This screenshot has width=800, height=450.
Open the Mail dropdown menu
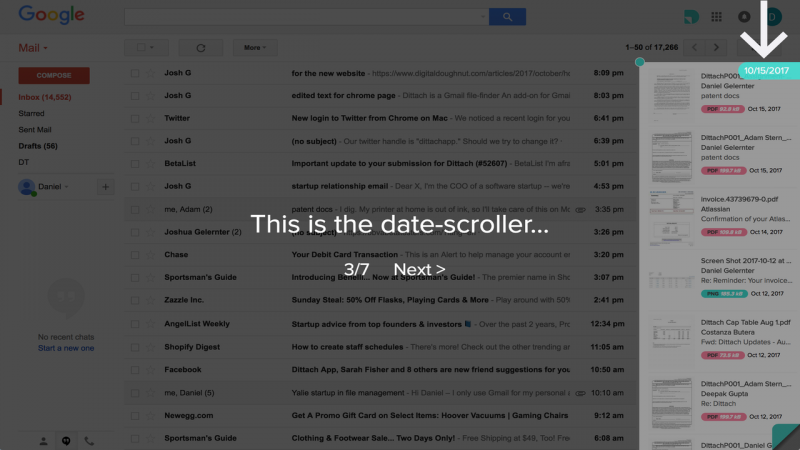click(33, 48)
